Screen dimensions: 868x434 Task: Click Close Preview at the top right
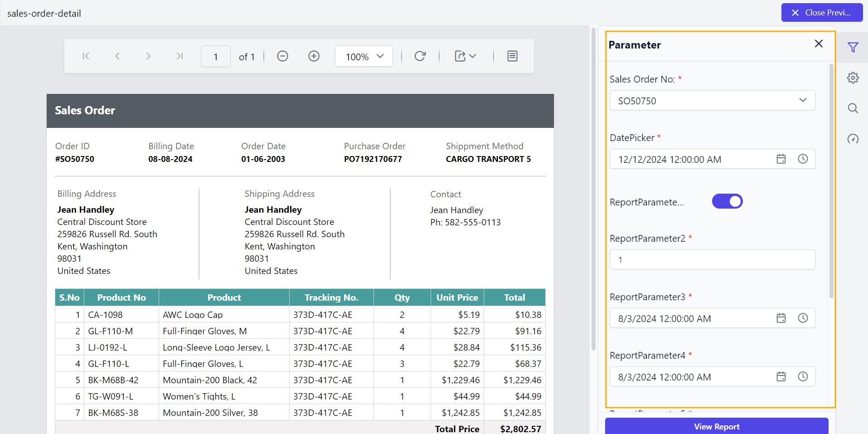822,12
